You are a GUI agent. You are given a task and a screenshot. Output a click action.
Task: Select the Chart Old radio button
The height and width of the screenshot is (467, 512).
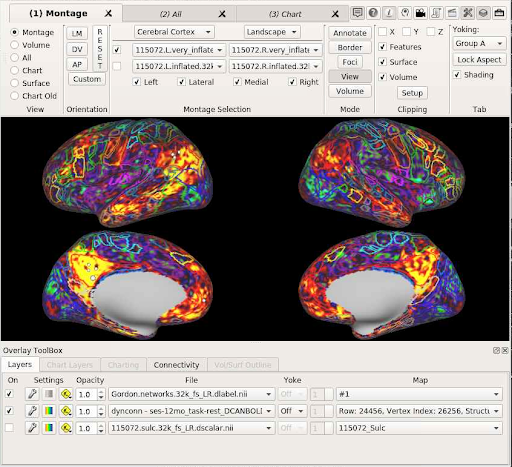point(14,96)
